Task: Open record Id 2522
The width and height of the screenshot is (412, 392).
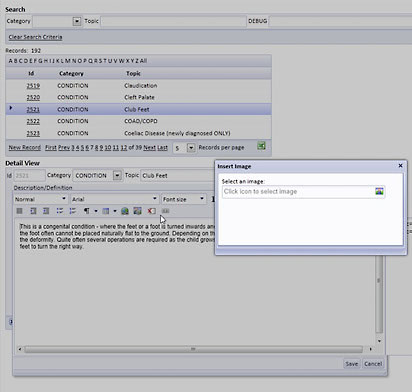Action: point(33,121)
